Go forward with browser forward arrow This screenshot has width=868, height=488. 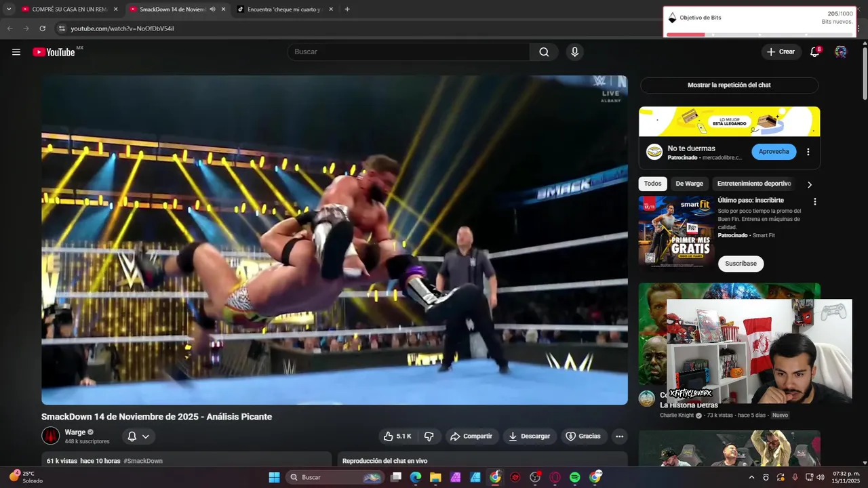(26, 28)
